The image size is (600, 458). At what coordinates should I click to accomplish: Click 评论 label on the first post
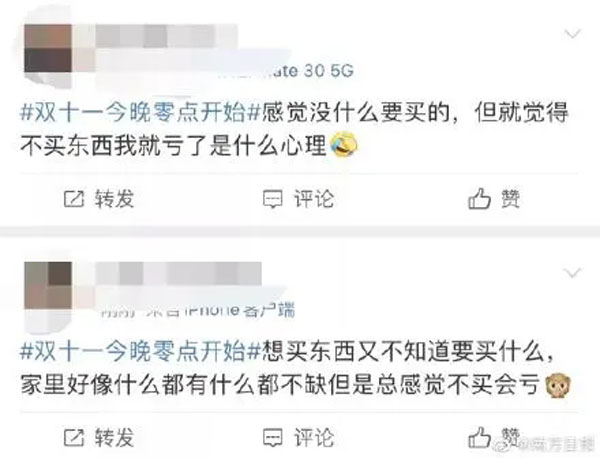(314, 199)
